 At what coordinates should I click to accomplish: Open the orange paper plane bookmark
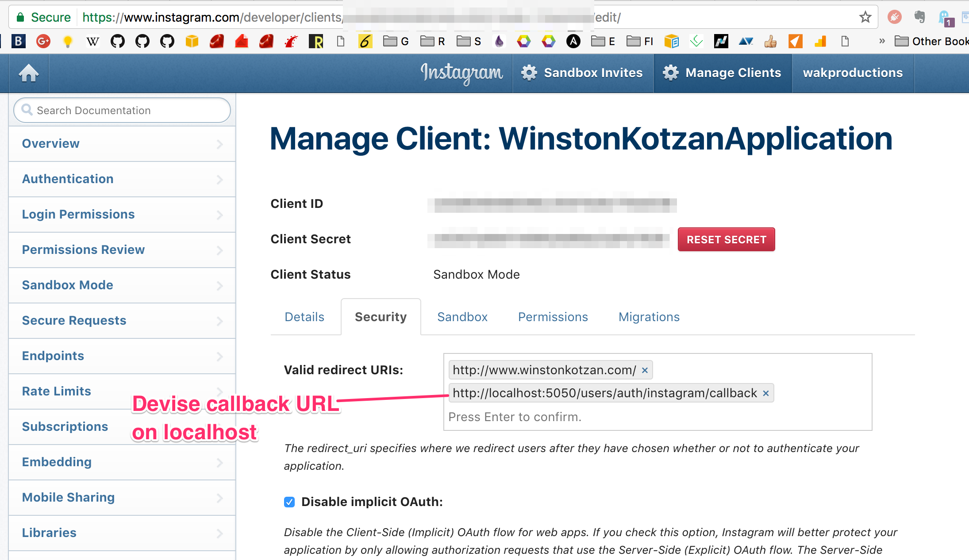(x=796, y=42)
